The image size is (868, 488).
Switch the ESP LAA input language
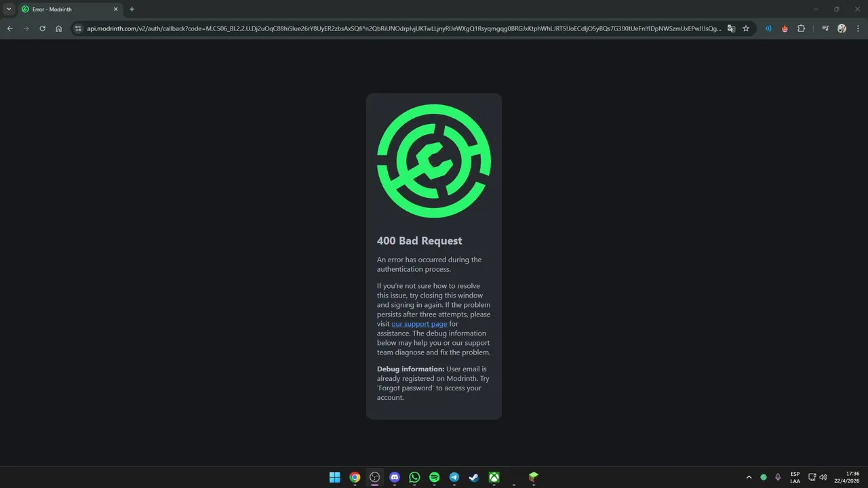click(x=795, y=477)
